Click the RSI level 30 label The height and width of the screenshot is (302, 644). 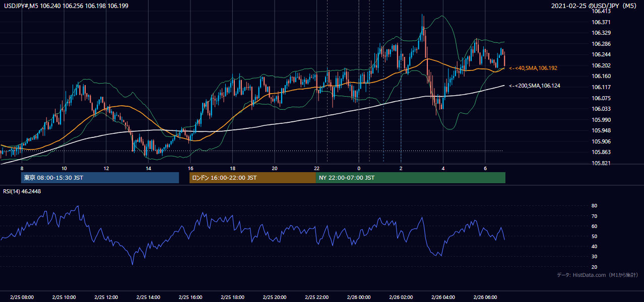595,257
